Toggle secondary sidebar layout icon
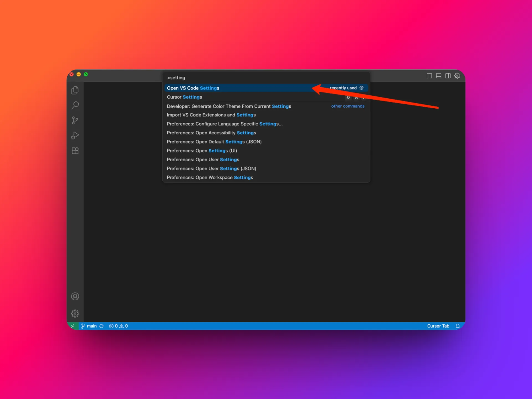 (x=448, y=76)
